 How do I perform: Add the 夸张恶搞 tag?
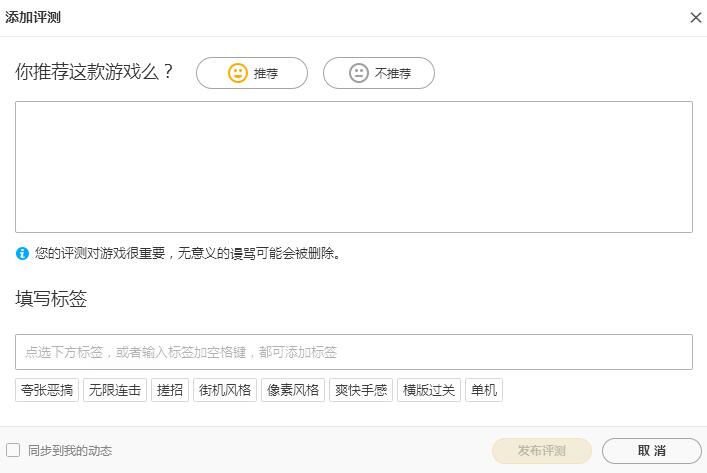pos(47,390)
